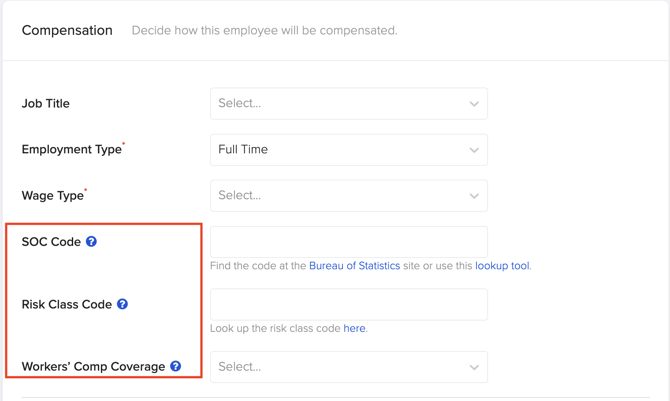Click the Employment Type field label

click(72, 149)
